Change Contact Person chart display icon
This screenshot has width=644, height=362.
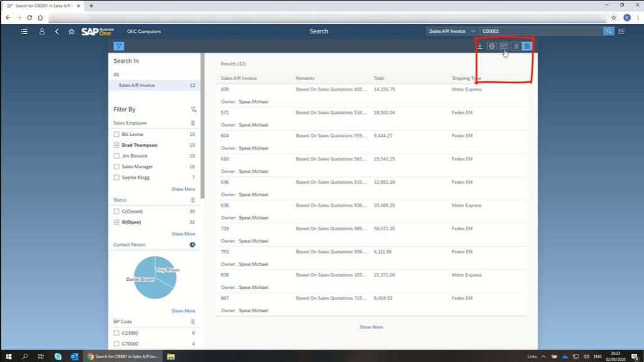pyautogui.click(x=192, y=245)
